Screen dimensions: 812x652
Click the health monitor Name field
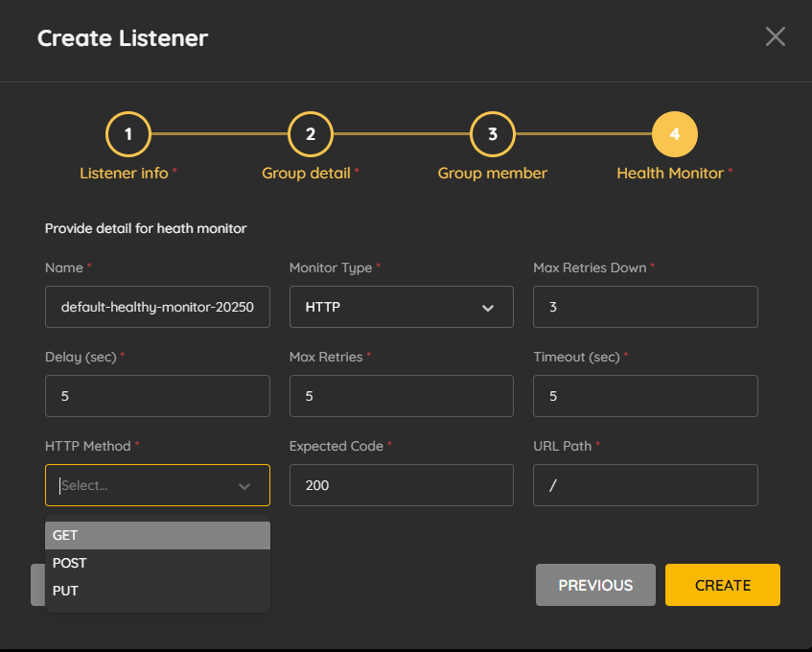[x=157, y=307]
